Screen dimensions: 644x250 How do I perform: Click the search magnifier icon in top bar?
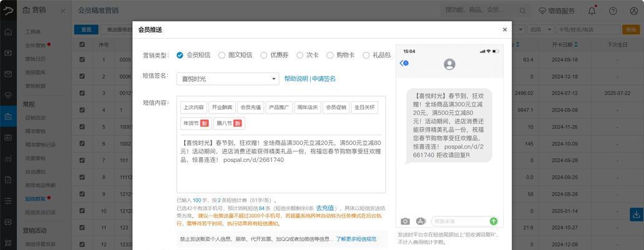click(x=522, y=11)
